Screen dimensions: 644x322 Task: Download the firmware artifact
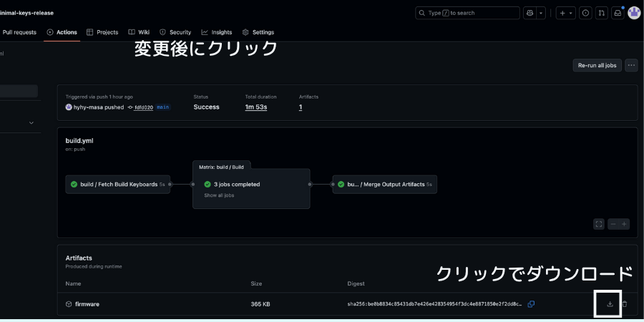[610, 304]
